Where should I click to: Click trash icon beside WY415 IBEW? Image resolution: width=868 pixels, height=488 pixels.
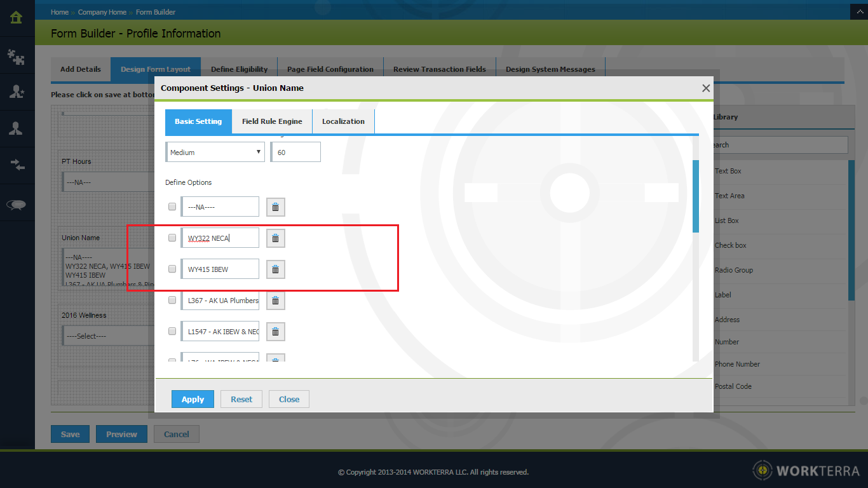pos(275,269)
